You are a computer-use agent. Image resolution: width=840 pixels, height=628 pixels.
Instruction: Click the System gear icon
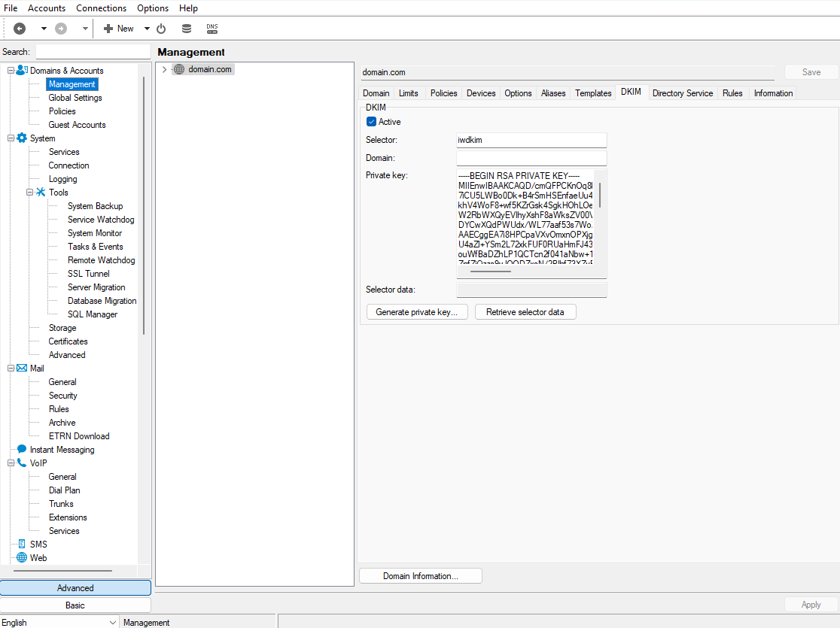22,138
